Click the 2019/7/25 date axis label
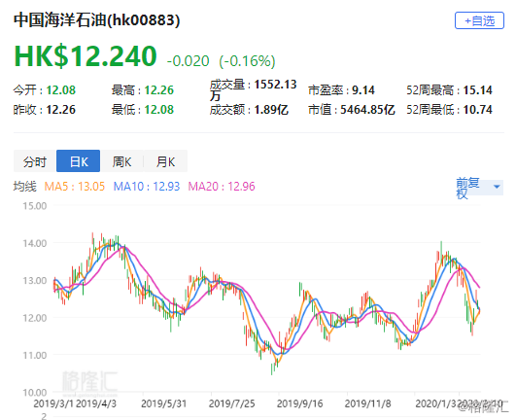Image resolution: width=516 pixels, height=420 pixels. point(231,403)
